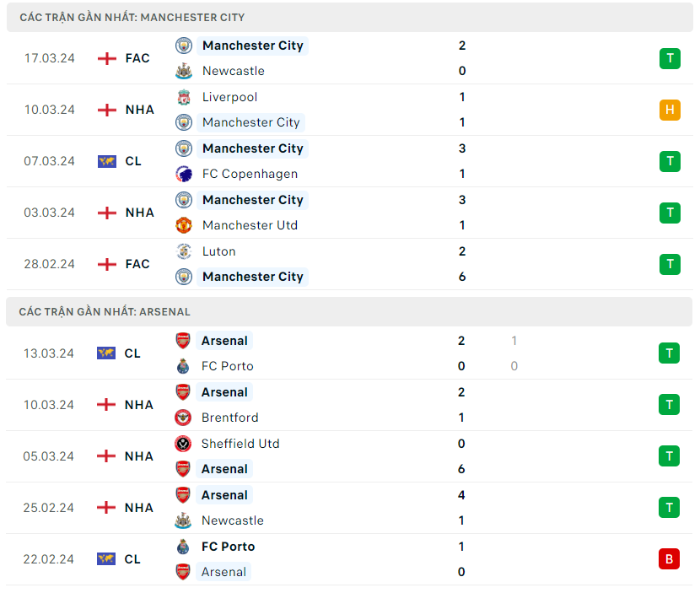Click the FC Porto crest in the 13.03.24 match
The height and width of the screenshot is (593, 700).
coord(183,366)
